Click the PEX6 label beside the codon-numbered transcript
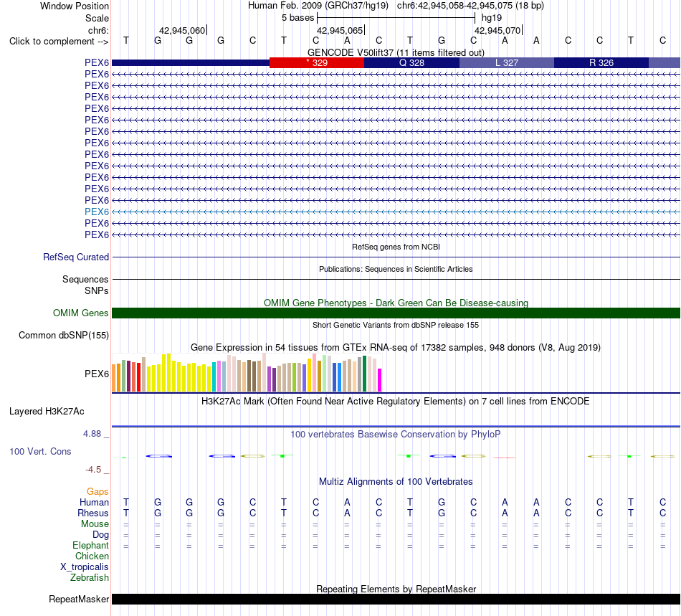This screenshot has width=681, height=616. click(x=97, y=62)
